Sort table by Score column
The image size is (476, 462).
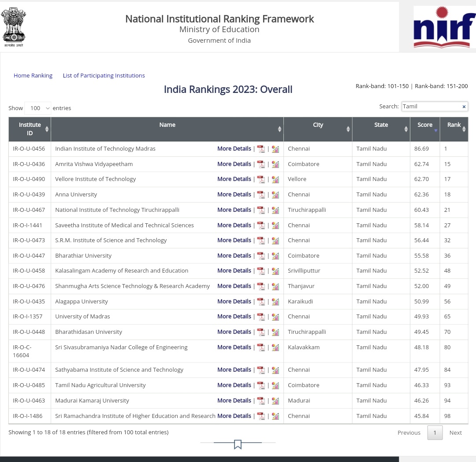coord(425,129)
